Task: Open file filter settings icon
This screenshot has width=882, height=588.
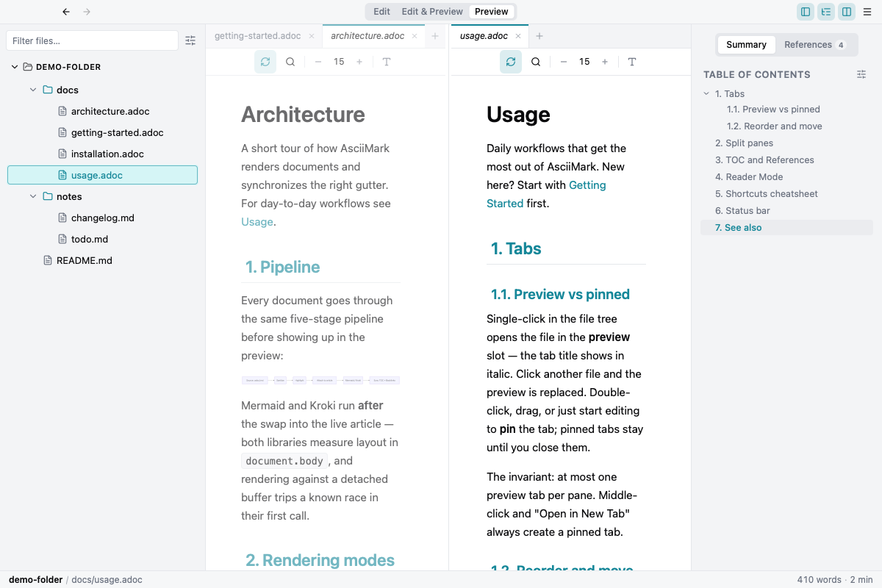Action: coord(190,40)
